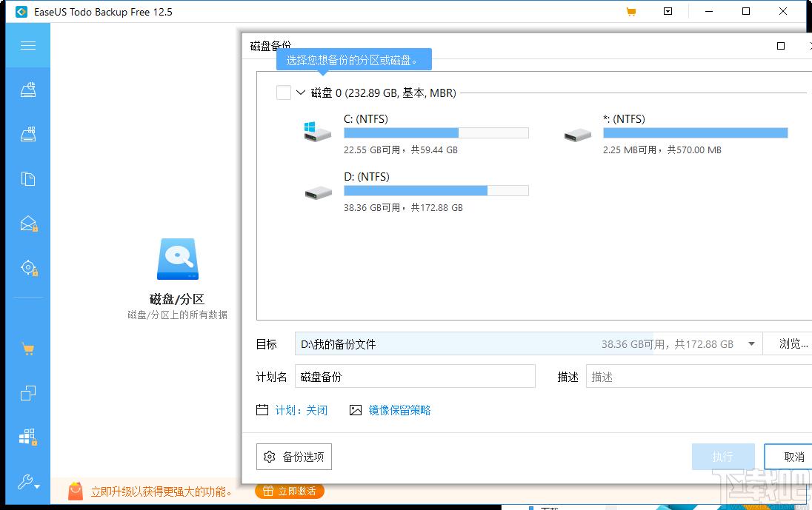
Task: Click the sidebar shopping cart icon
Action: (x=28, y=349)
